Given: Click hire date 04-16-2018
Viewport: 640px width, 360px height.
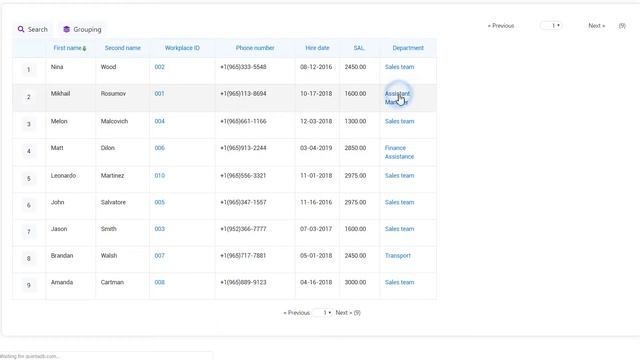Looking at the screenshot, I should coord(316,282).
